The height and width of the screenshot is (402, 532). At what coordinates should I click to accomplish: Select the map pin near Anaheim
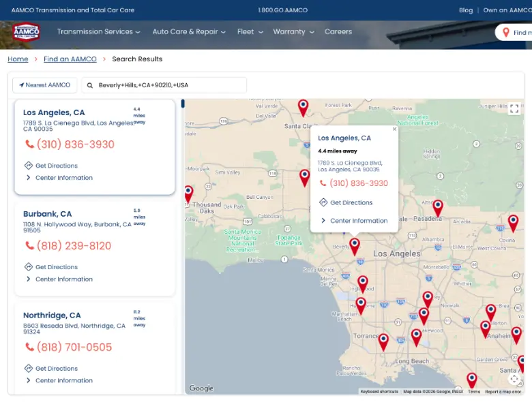tap(486, 329)
